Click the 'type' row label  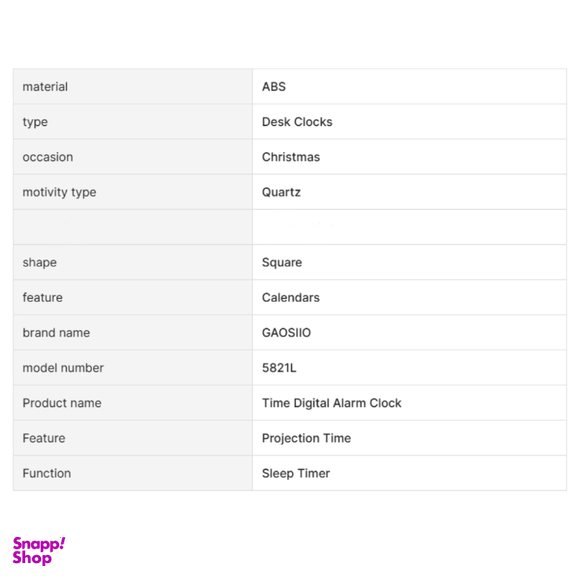coord(35,122)
